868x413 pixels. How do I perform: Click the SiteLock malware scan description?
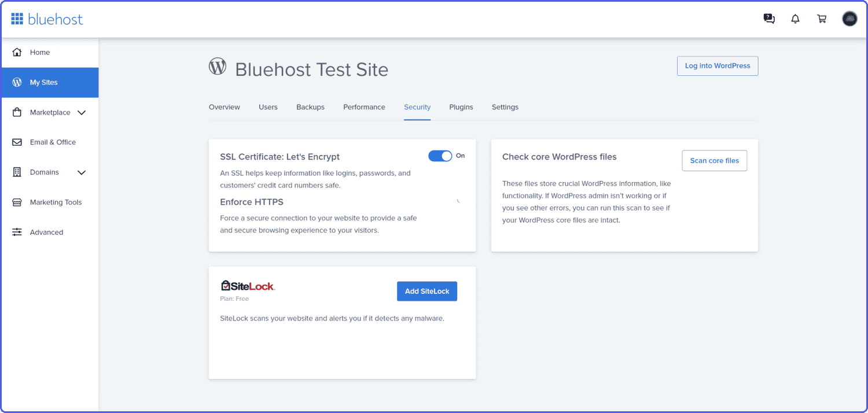pyautogui.click(x=332, y=318)
